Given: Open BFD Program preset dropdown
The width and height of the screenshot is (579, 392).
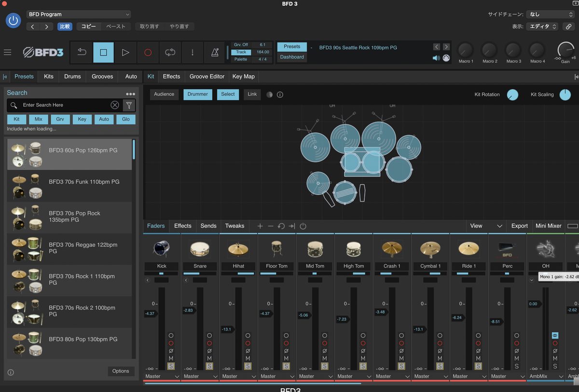Looking at the screenshot, I should pos(79,14).
